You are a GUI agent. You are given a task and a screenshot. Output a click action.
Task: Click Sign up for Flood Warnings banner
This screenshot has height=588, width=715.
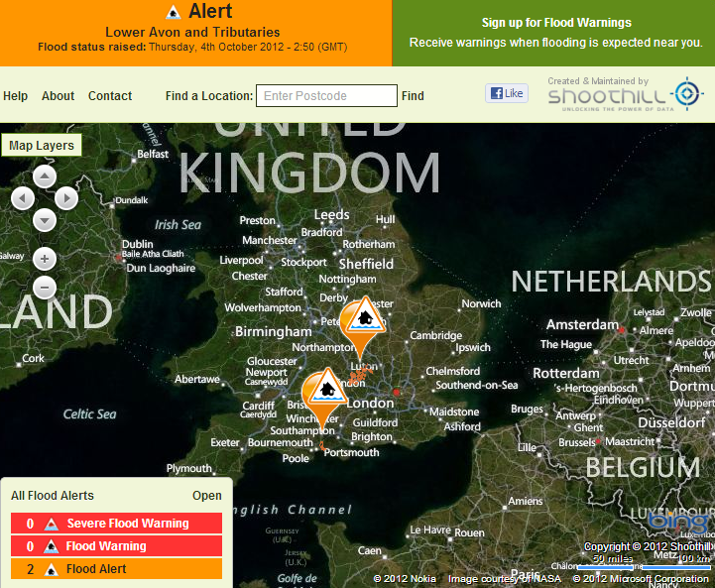pyautogui.click(x=553, y=33)
